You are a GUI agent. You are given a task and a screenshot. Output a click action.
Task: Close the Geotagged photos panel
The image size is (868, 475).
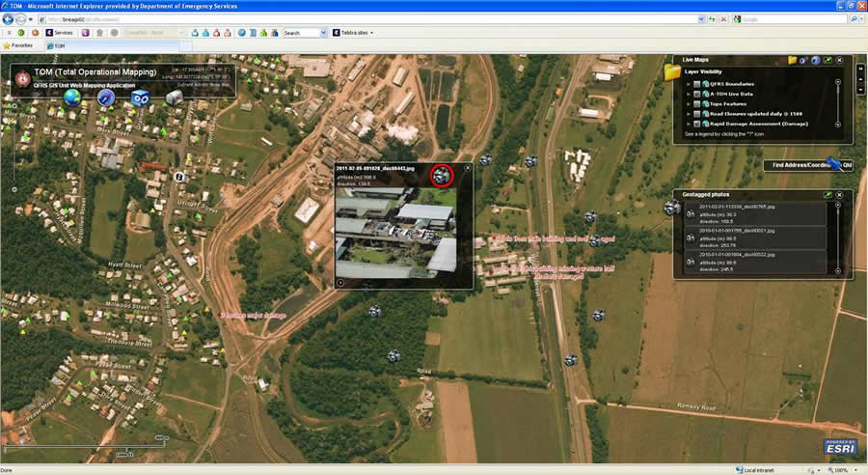(x=839, y=195)
